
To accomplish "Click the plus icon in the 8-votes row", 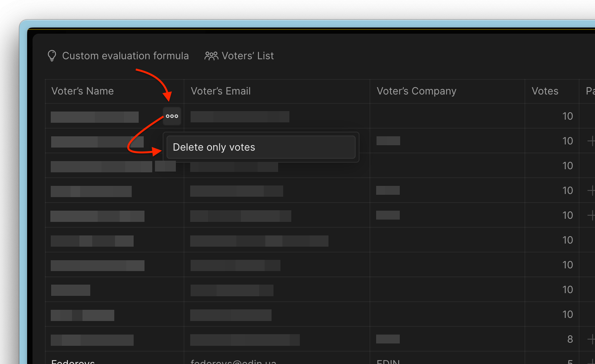I will point(591,339).
